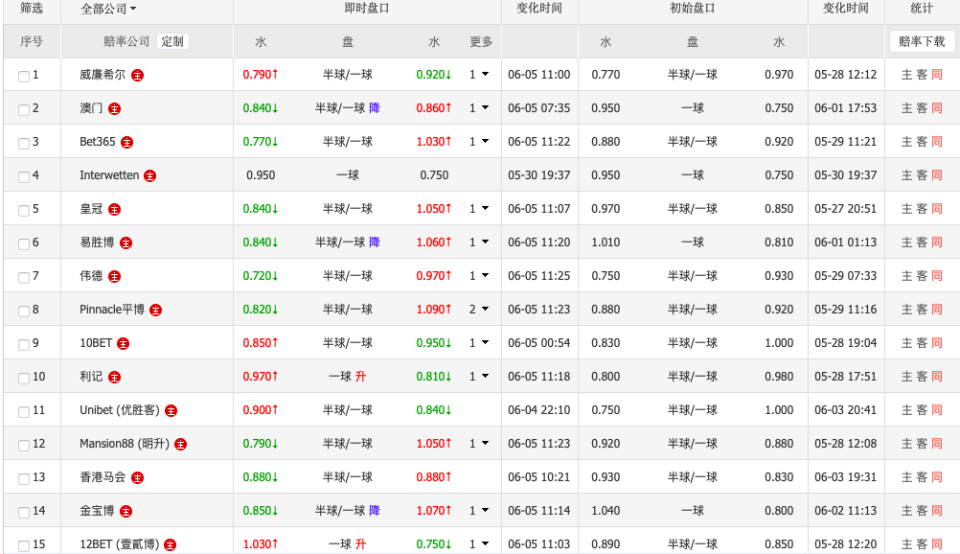Click 主 stats link in 澳门 row
Image resolution: width=960 pixels, height=554 pixels.
tap(907, 108)
